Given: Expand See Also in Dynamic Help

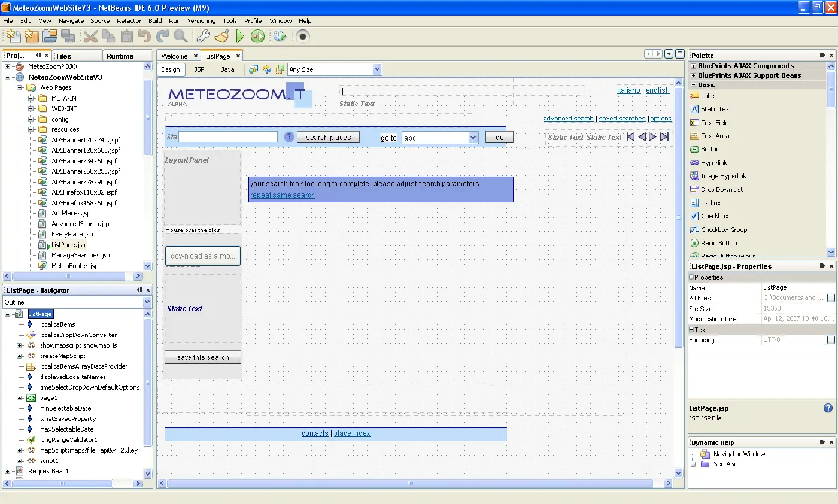Looking at the screenshot, I should coord(693,464).
